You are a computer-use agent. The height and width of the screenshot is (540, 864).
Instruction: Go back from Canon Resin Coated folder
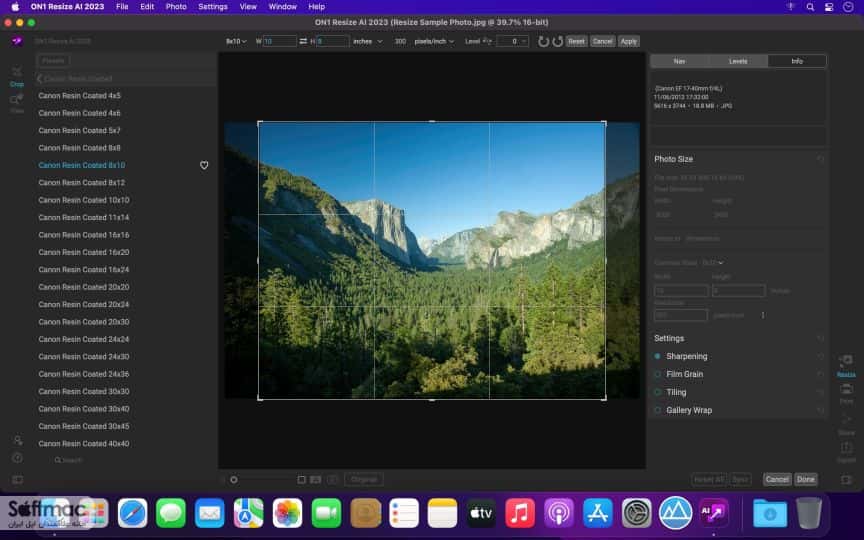pyautogui.click(x=40, y=79)
